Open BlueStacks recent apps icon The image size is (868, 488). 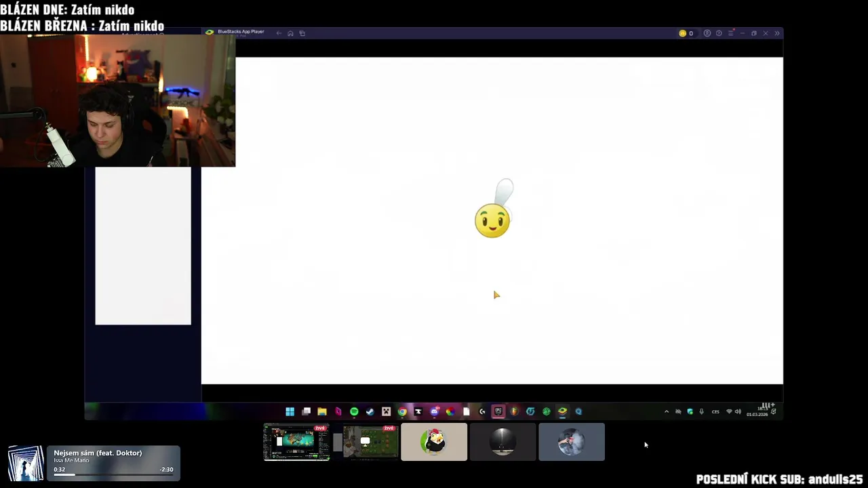302,33
